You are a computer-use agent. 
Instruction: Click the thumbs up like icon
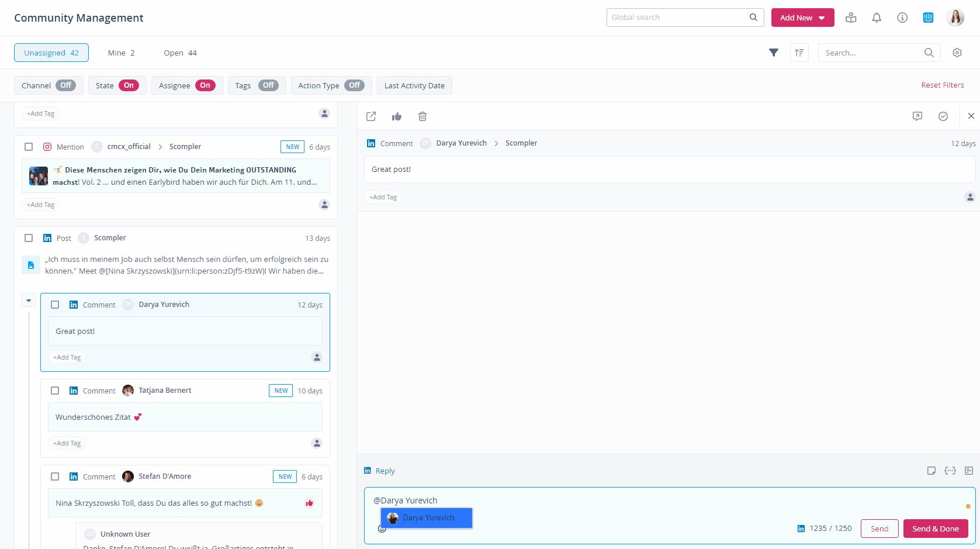coord(397,116)
